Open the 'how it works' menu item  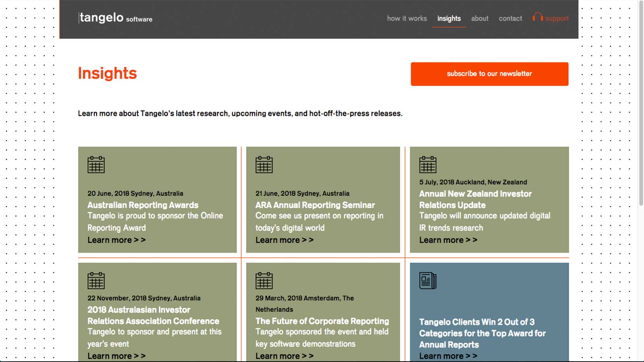(407, 19)
